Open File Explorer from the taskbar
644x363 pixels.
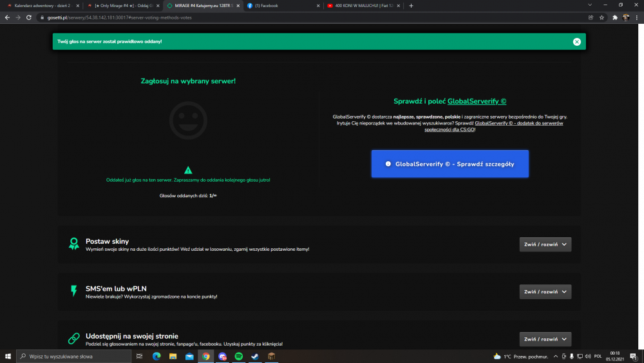pyautogui.click(x=173, y=357)
